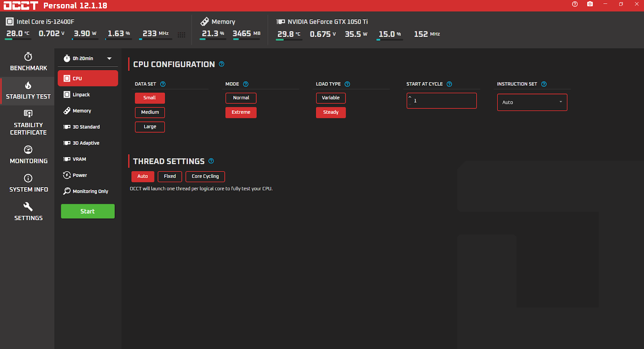Take a screenshot with camera icon

(590, 4)
